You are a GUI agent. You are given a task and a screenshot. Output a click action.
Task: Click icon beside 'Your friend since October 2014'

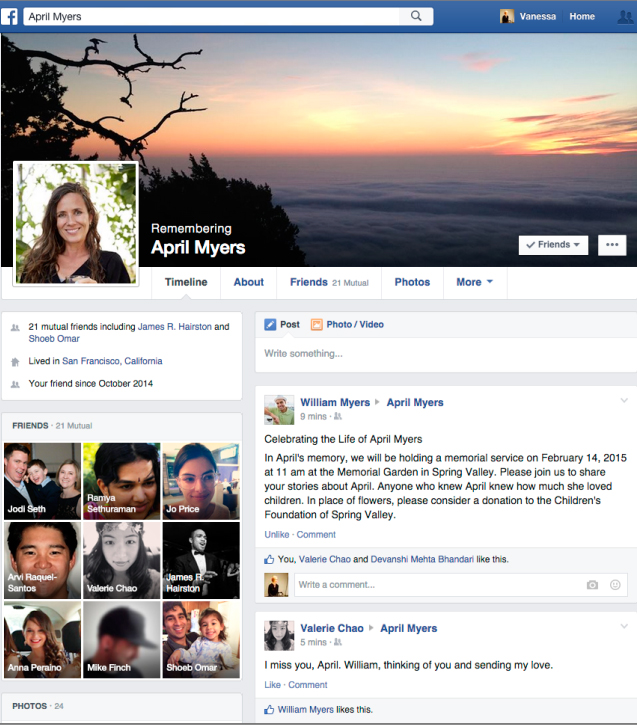tap(15, 384)
